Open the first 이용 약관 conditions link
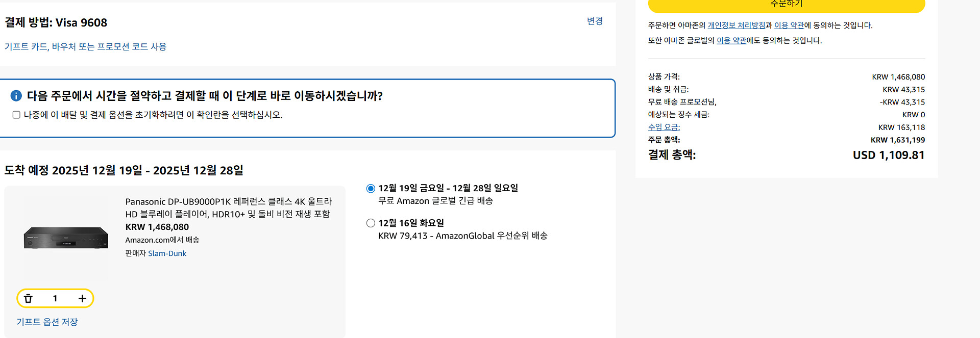 [x=789, y=25]
